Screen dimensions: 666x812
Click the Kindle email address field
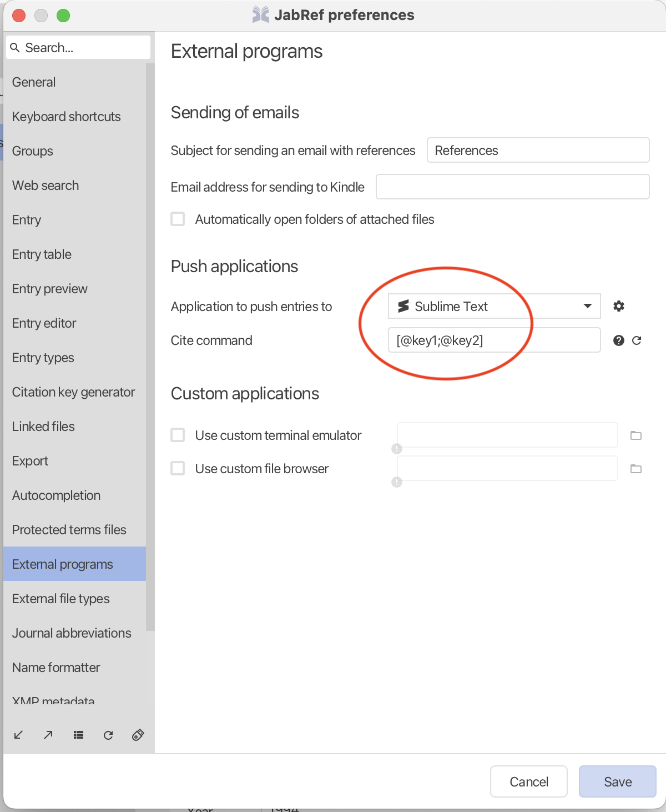[512, 187]
